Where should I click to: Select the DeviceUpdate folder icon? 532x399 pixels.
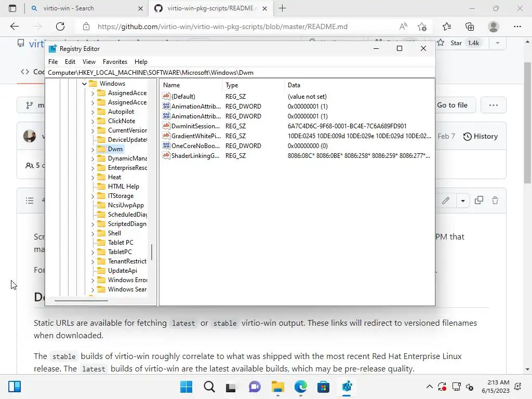[101, 139]
